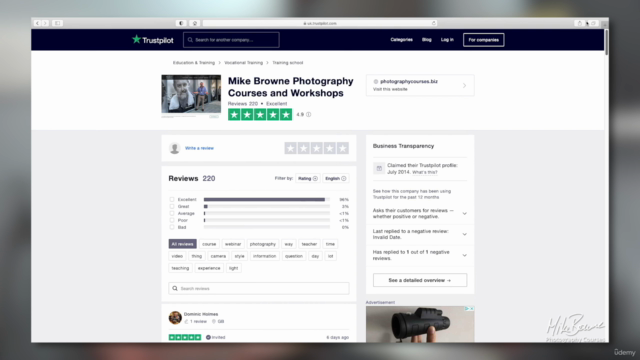Open Vocational Training breadcrumb

tap(243, 63)
